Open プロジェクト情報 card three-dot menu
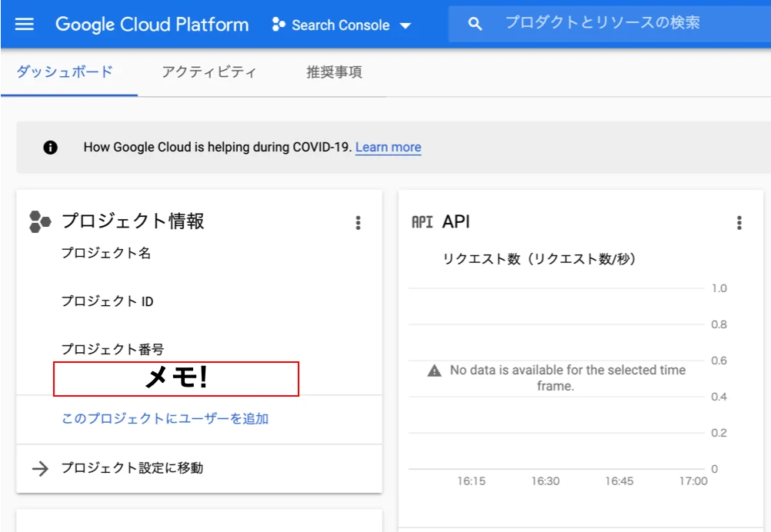This screenshot has height=532, width=771. coord(358,222)
